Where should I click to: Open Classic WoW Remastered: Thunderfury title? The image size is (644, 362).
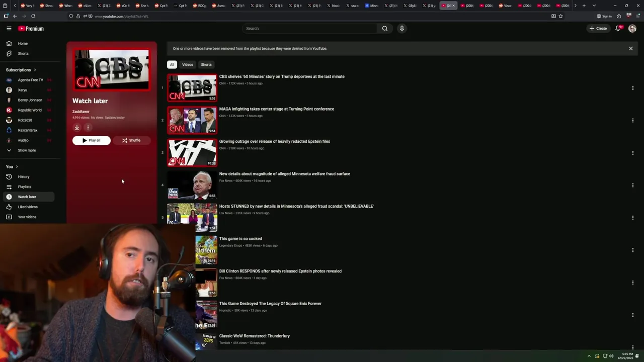coord(255,336)
